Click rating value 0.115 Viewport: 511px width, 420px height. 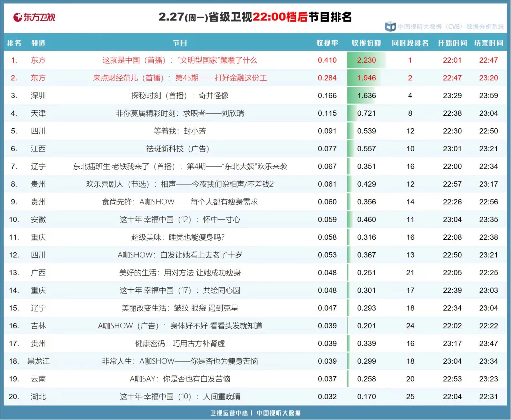point(327,113)
